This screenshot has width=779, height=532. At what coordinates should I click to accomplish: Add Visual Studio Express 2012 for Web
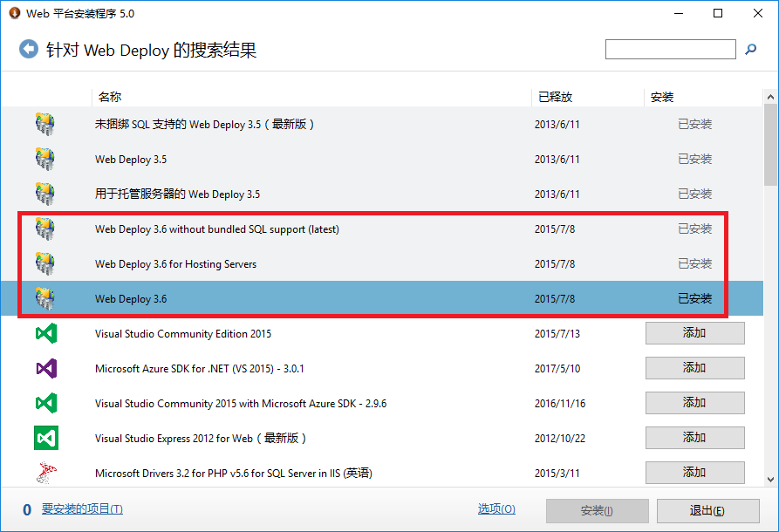click(695, 437)
